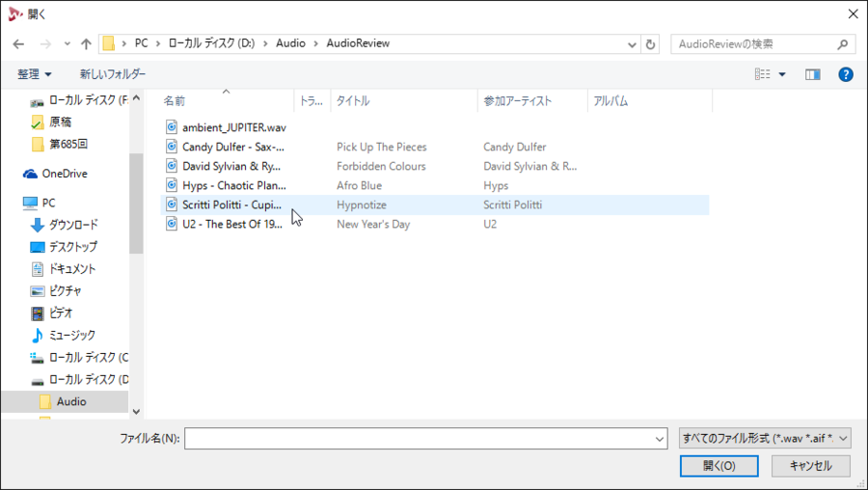Click the title Pick Up The Pieces
868x490 pixels.
click(x=381, y=147)
